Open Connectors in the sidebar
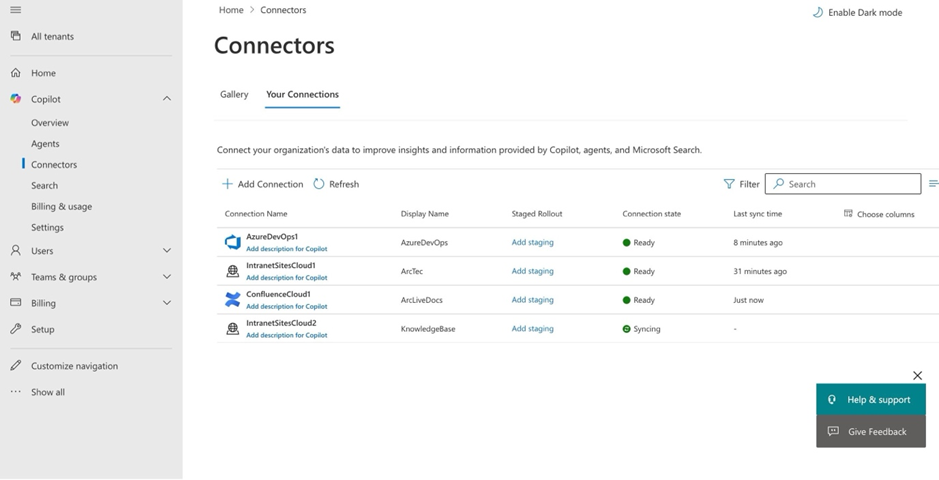The height and width of the screenshot is (480, 939). 54,165
